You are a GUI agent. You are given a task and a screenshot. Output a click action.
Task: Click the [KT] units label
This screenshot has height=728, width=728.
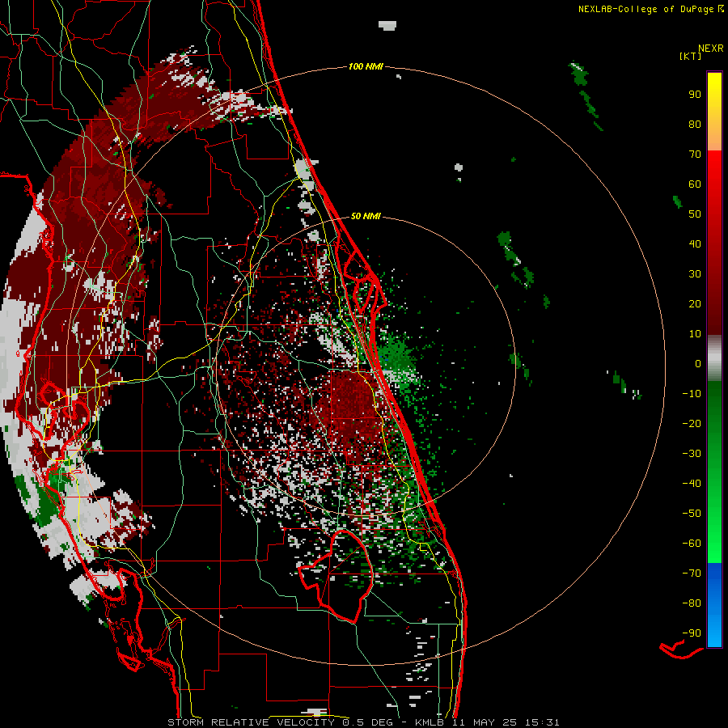pyautogui.click(x=690, y=56)
